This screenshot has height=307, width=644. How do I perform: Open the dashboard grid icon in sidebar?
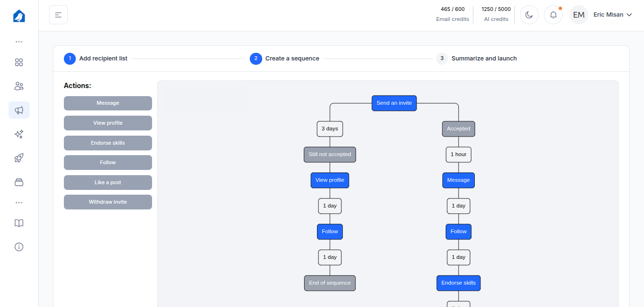[x=19, y=62]
